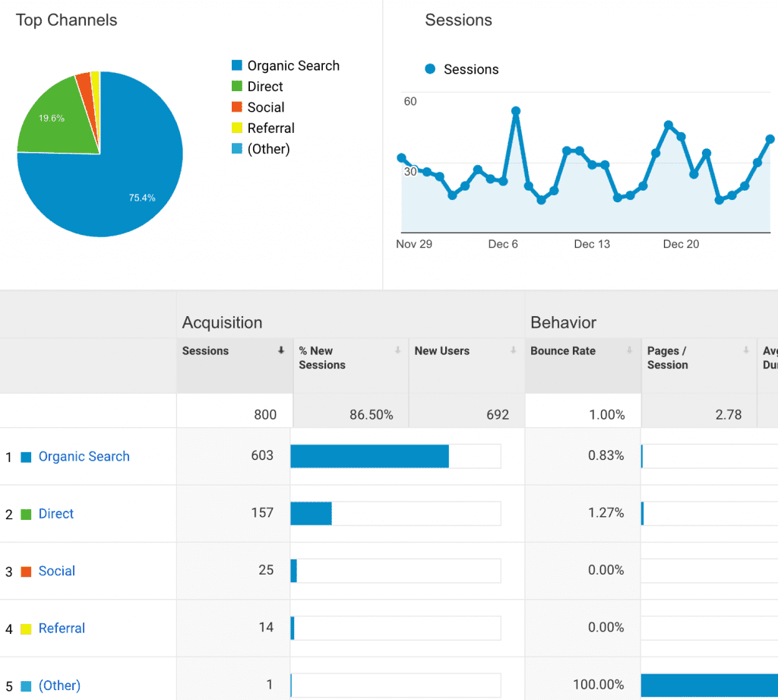The height and width of the screenshot is (700, 778).
Task: Sort by New Users column arrow
Action: pyautogui.click(x=514, y=351)
